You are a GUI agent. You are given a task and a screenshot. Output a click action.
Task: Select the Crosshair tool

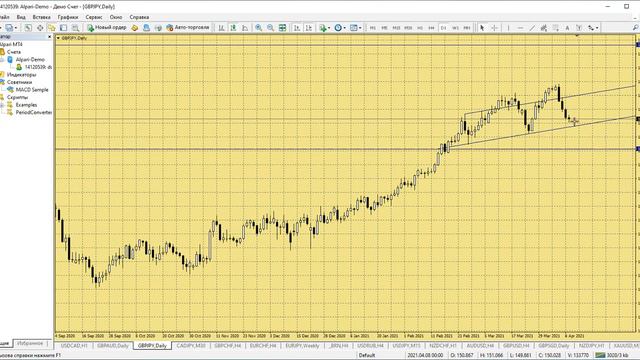click(x=494, y=28)
